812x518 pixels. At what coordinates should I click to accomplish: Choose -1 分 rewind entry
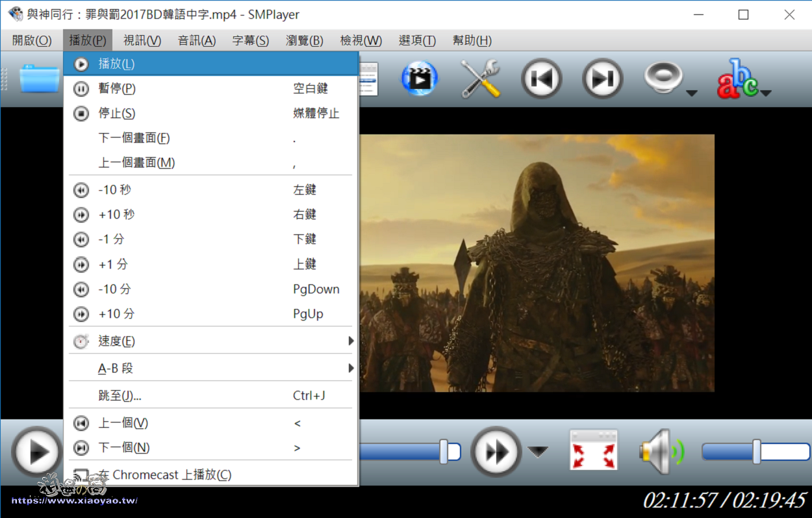click(x=211, y=239)
